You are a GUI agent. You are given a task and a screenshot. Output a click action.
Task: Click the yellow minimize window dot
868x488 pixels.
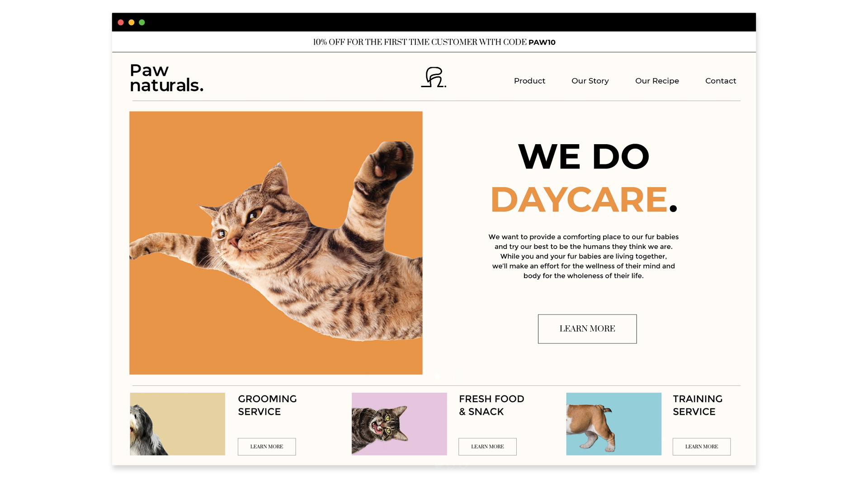coord(131,23)
